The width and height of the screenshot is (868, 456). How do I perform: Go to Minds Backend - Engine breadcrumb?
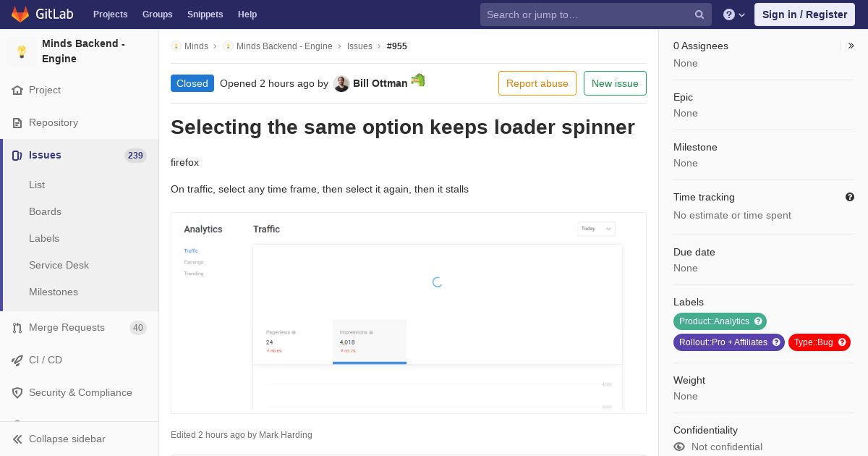tap(284, 46)
